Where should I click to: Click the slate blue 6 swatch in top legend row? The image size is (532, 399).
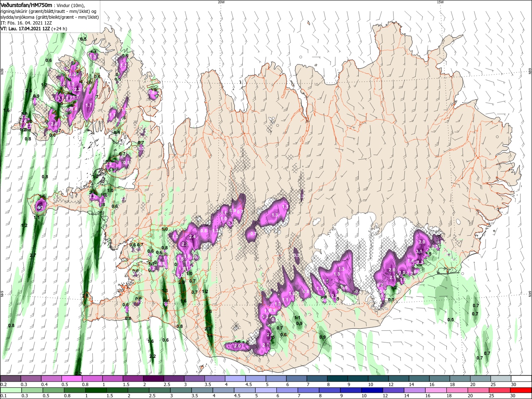pyautogui.click(x=296, y=379)
